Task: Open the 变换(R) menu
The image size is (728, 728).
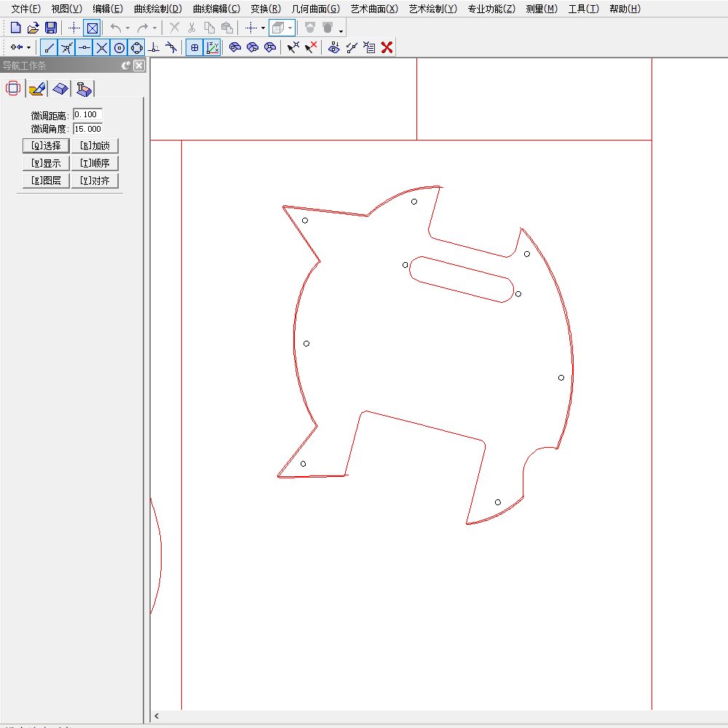Action: pyautogui.click(x=266, y=9)
